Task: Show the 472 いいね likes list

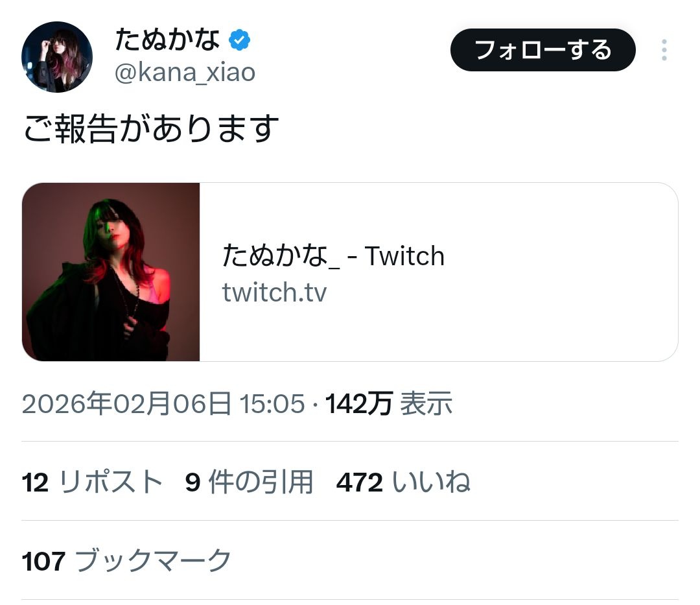Action: click(x=403, y=482)
